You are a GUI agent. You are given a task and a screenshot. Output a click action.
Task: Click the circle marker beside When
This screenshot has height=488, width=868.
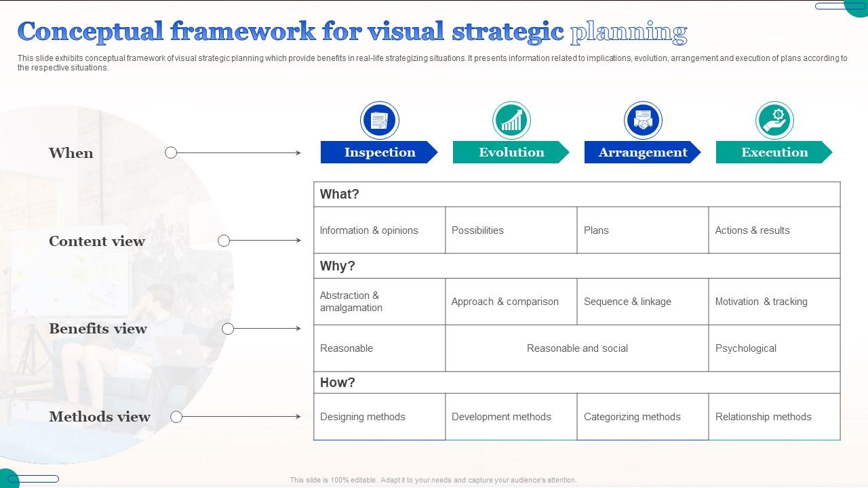(x=171, y=153)
